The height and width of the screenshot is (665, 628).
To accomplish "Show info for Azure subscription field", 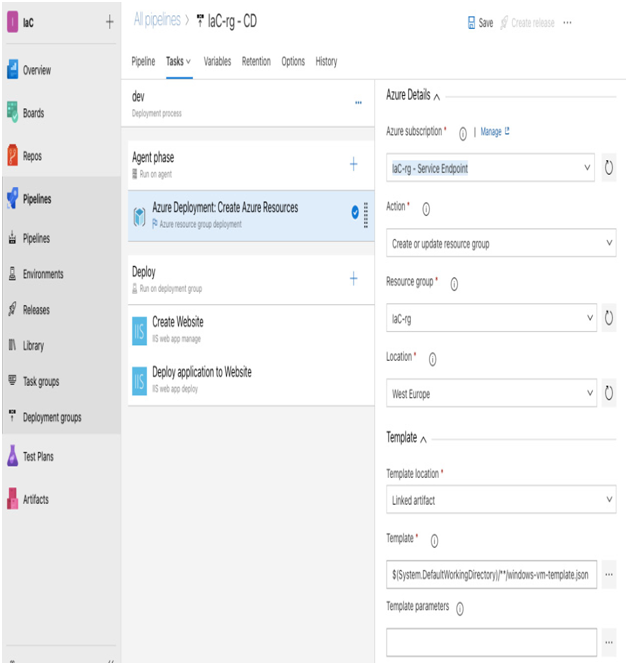I will click(x=463, y=134).
